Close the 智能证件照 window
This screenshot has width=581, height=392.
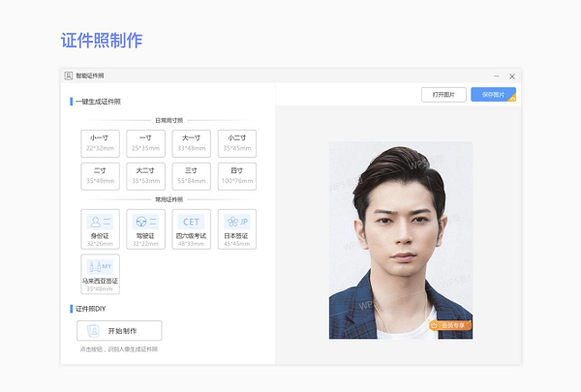click(x=512, y=76)
